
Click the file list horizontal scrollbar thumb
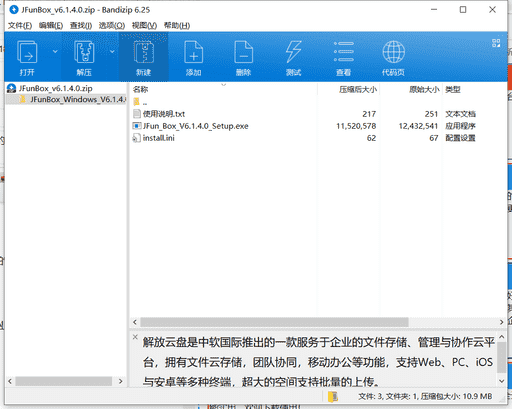coord(274,322)
